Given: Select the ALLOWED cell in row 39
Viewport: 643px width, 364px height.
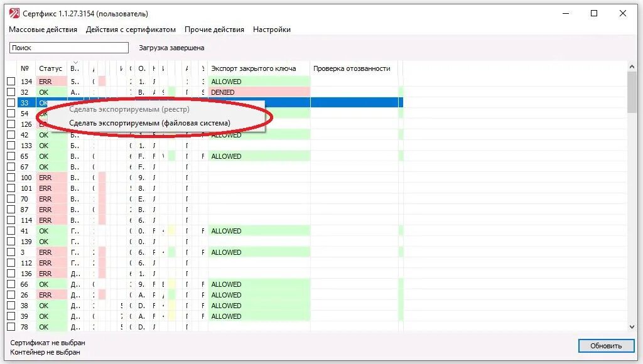Looking at the screenshot, I should pyautogui.click(x=259, y=316).
